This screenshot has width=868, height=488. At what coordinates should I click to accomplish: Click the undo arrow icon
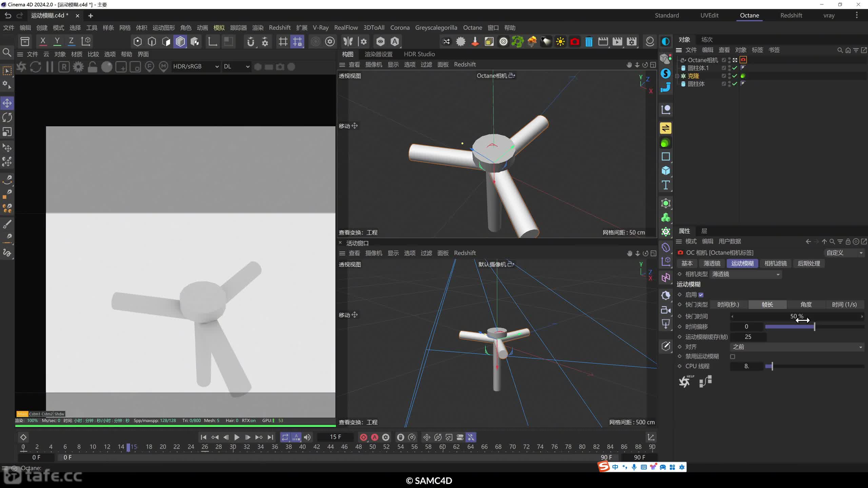pyautogui.click(x=8, y=16)
